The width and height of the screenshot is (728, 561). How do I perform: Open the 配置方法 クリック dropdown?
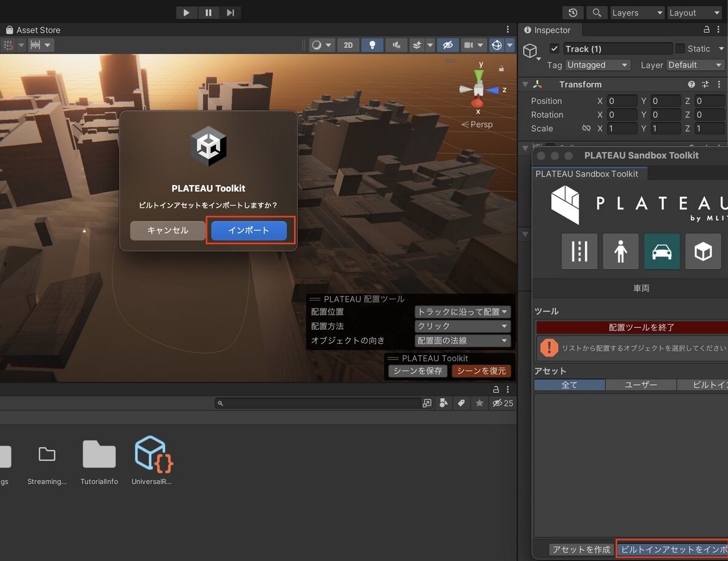pyautogui.click(x=462, y=326)
